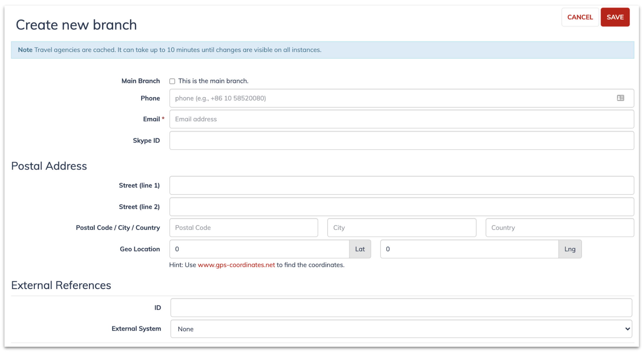
Task: Check 'This is the main branch' checkbox
Action: pyautogui.click(x=172, y=81)
